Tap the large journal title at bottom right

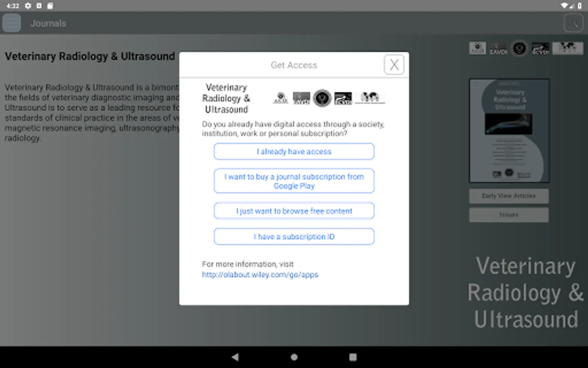point(526,292)
